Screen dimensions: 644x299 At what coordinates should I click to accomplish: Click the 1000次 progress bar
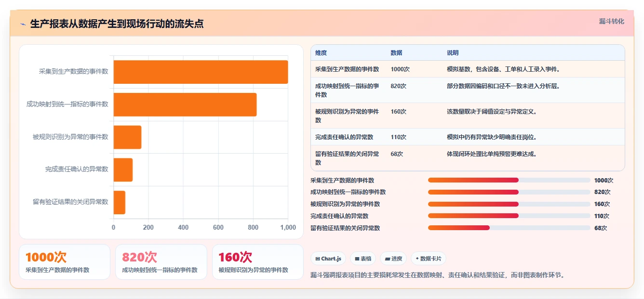coord(509,180)
